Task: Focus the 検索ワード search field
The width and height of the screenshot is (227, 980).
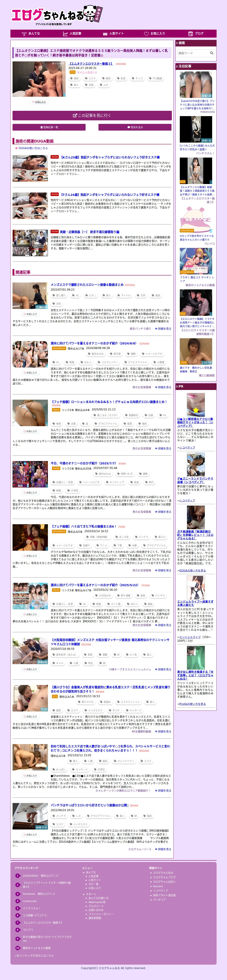Action: coord(193,53)
